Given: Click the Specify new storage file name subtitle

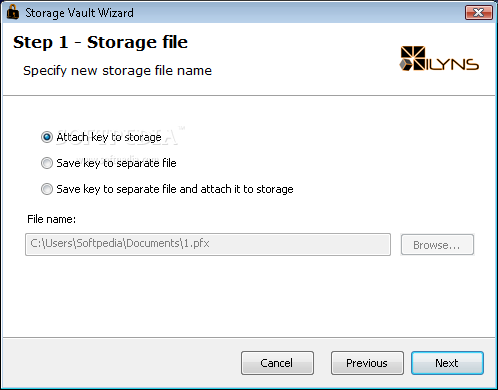Looking at the screenshot, I should 117,71.
